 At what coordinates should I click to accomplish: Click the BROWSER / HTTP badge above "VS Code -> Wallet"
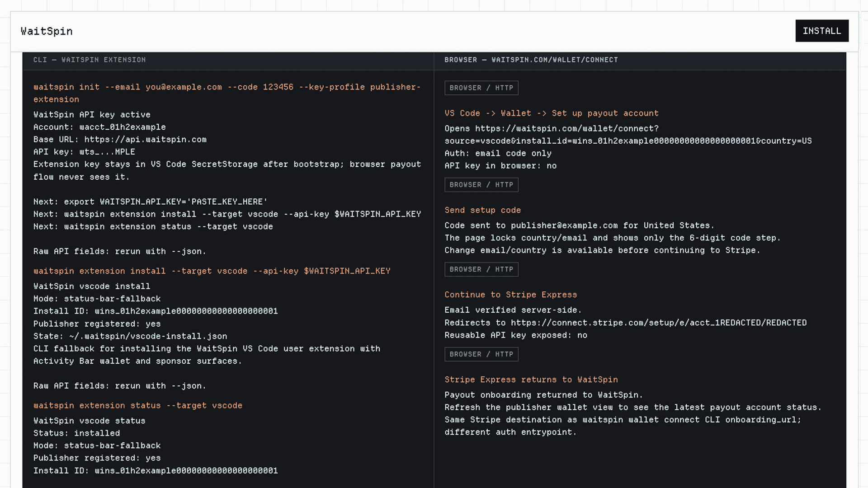[x=481, y=88]
